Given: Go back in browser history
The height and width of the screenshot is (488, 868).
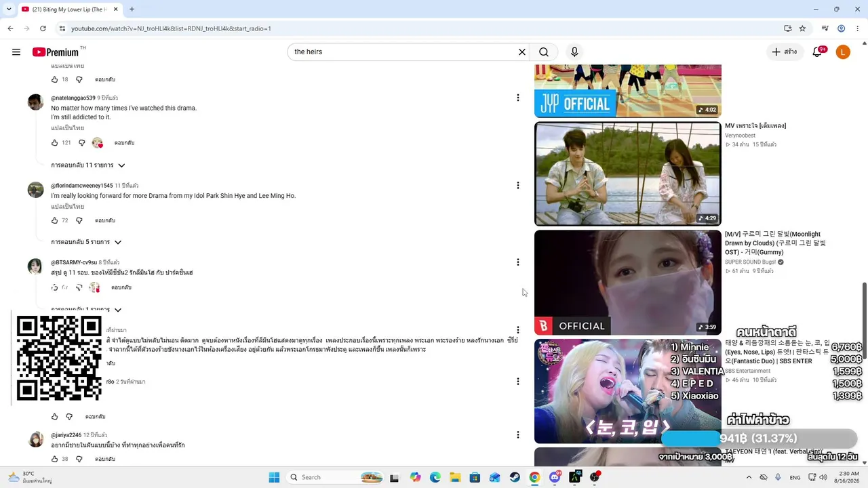Looking at the screenshot, I should (10, 28).
